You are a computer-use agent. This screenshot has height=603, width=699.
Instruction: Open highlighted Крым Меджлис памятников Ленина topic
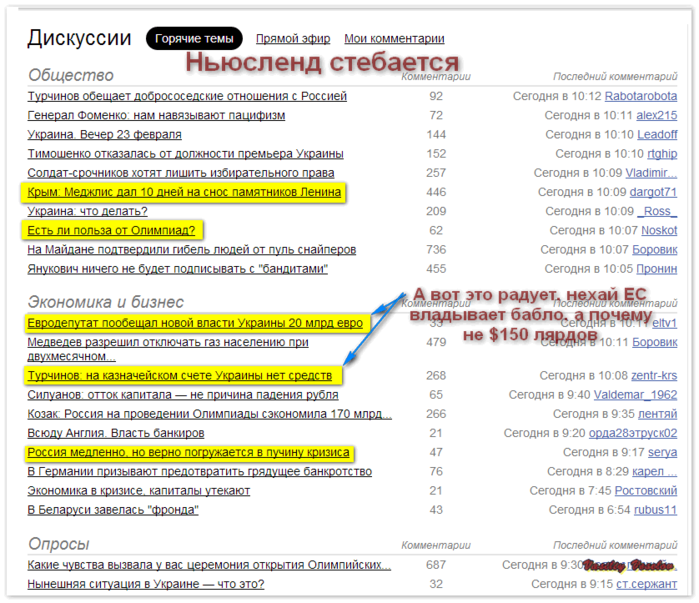coord(184,192)
